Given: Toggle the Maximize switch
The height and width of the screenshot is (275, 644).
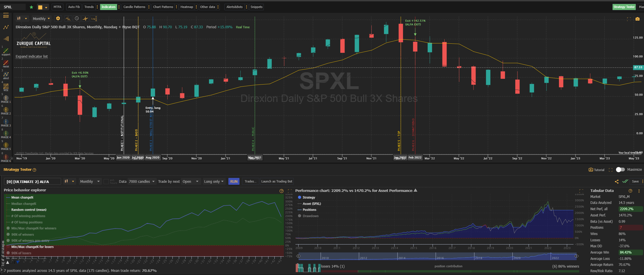Looking at the screenshot, I should (620, 170).
